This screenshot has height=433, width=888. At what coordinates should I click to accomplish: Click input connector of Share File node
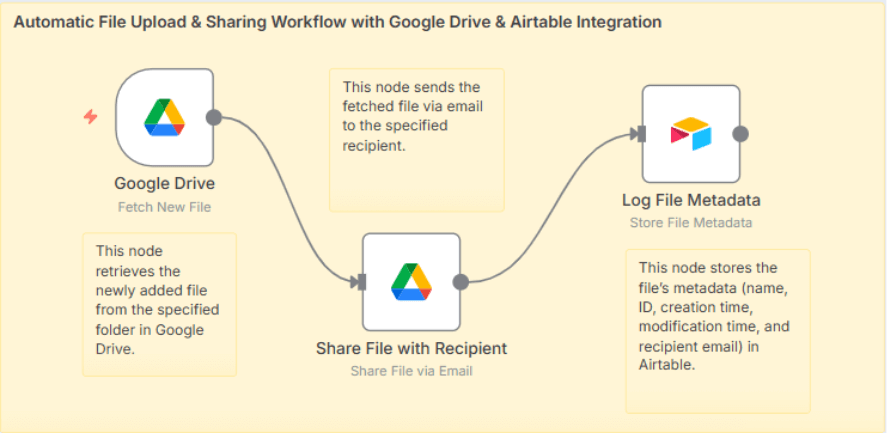tap(360, 282)
